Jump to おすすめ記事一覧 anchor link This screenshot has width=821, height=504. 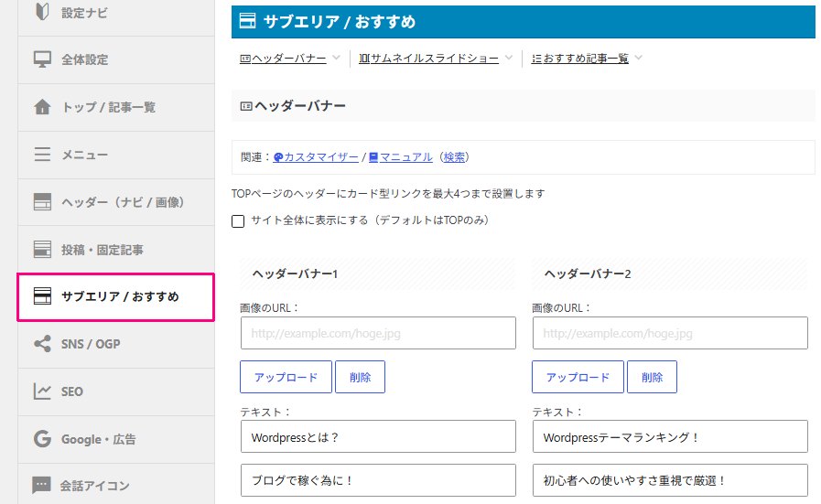pyautogui.click(x=580, y=59)
